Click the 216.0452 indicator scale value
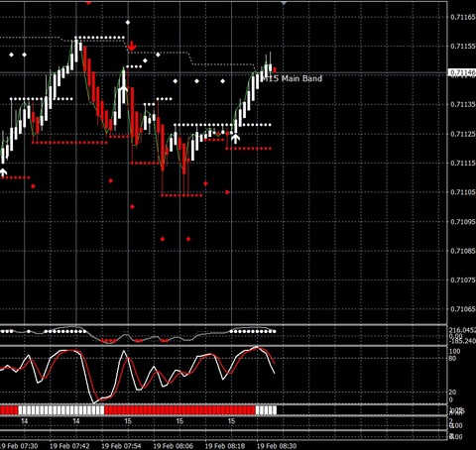 (x=462, y=330)
